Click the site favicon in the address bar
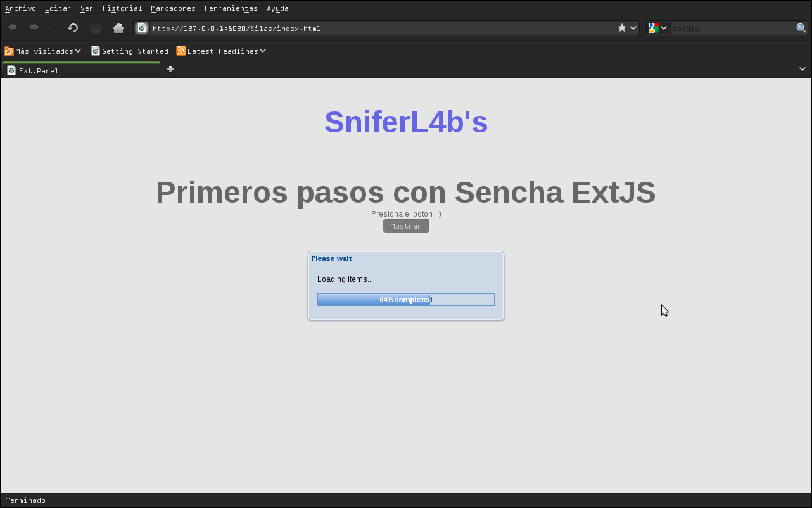The image size is (812, 508). pyautogui.click(x=141, y=28)
